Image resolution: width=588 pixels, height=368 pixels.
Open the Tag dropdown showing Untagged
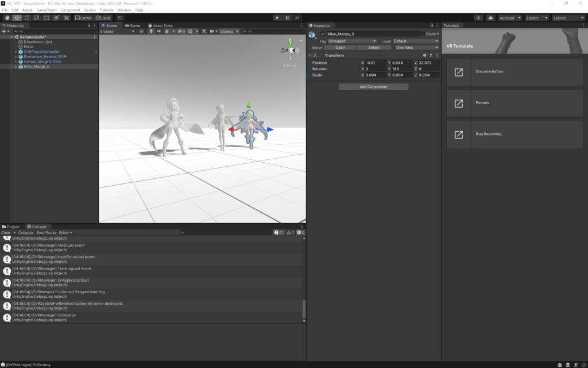tap(352, 41)
